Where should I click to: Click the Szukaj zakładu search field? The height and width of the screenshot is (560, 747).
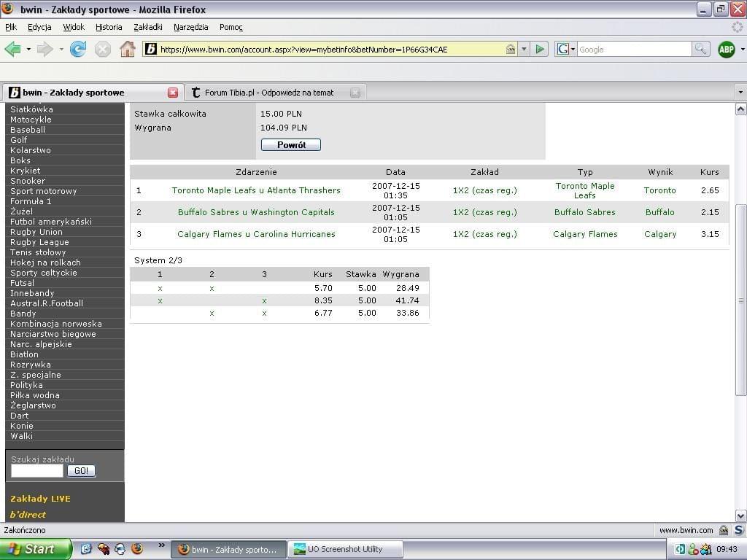pos(37,471)
